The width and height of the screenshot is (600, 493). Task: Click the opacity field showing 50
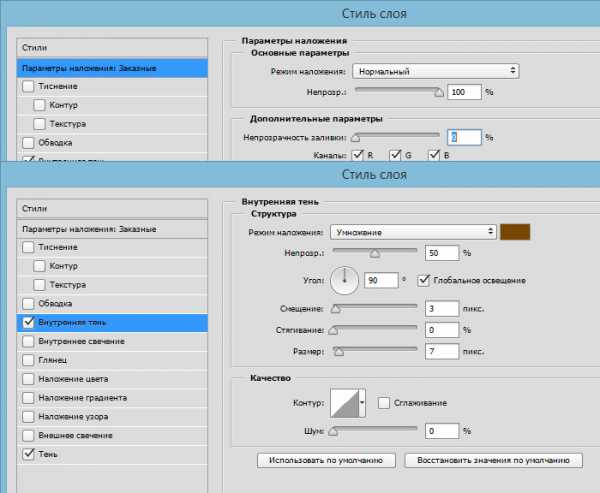442,253
